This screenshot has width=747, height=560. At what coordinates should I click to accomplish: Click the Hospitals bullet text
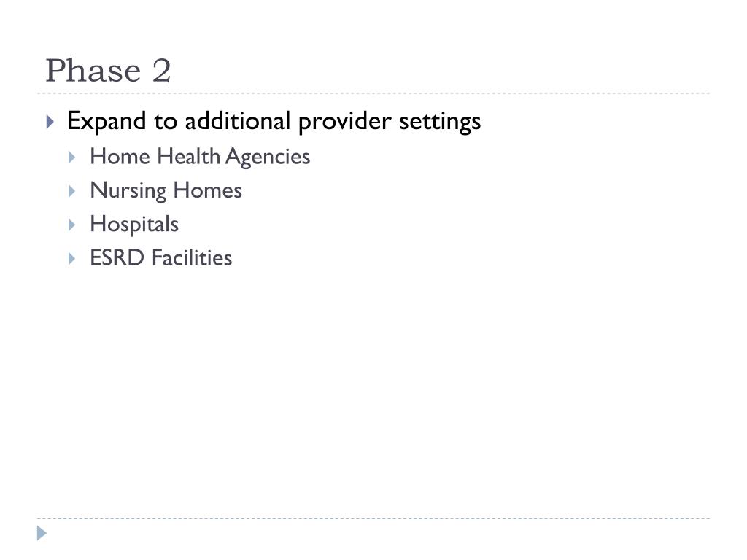click(134, 225)
